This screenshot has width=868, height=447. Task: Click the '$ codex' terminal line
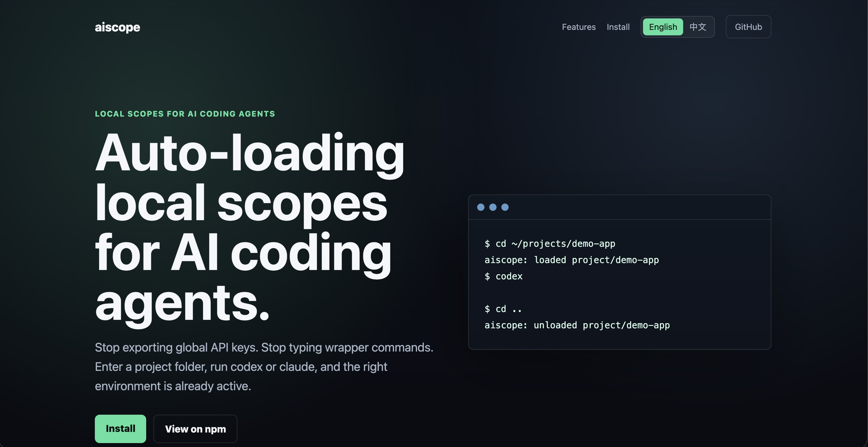click(503, 276)
